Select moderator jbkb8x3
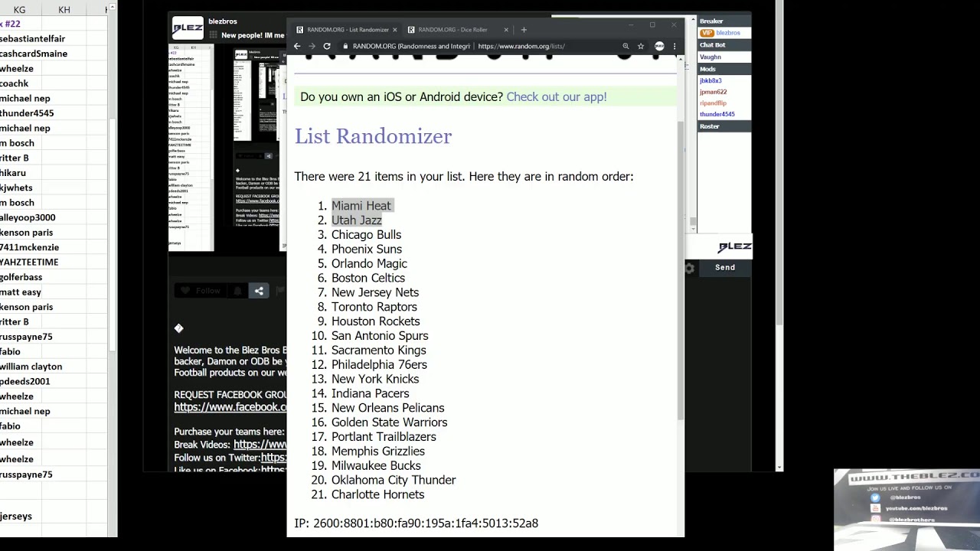This screenshot has height=551, width=980. [x=710, y=80]
